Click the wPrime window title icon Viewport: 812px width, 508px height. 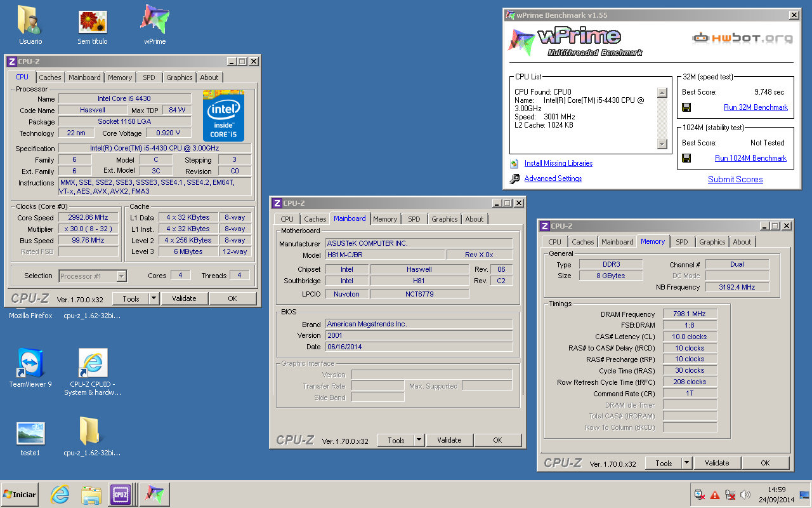point(510,15)
